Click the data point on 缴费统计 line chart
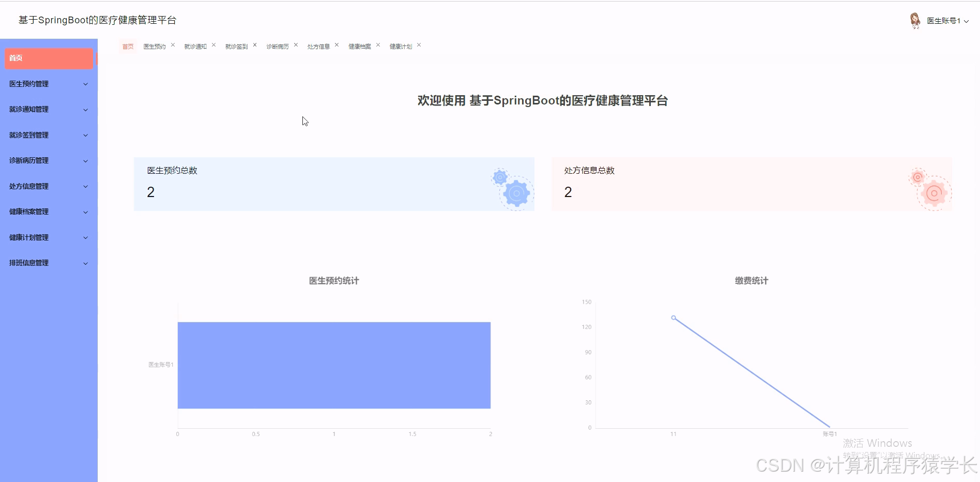This screenshot has height=482, width=980. 673,318
